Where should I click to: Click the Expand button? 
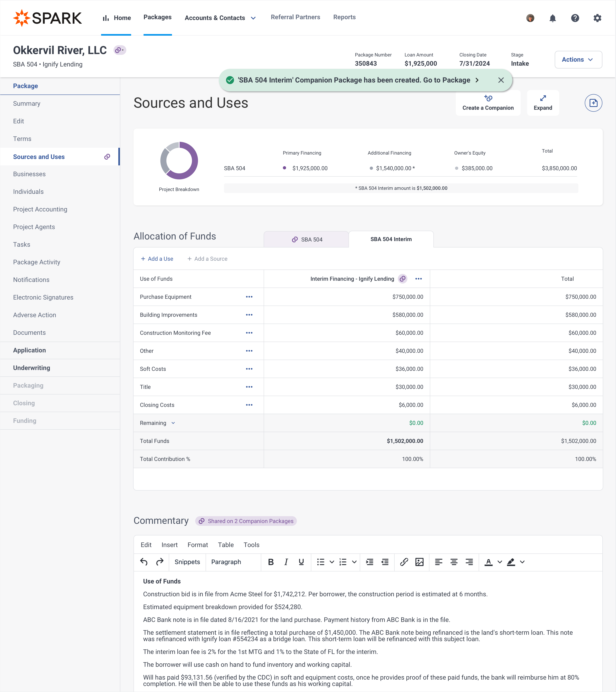543,103
